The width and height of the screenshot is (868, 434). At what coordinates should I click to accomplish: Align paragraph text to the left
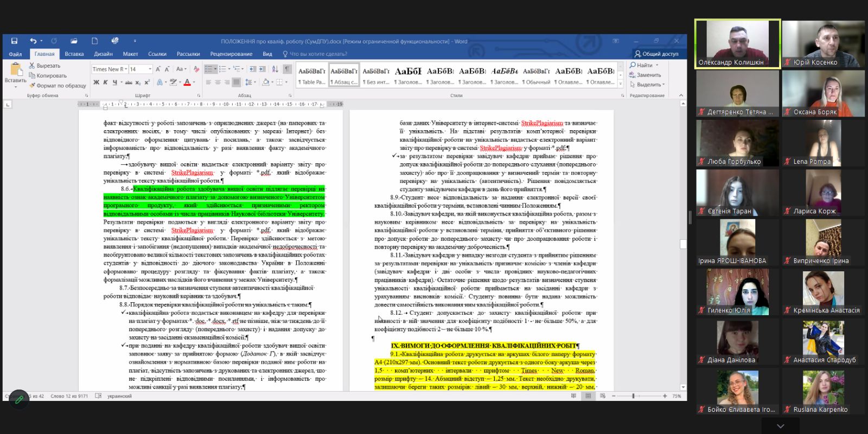[208, 82]
